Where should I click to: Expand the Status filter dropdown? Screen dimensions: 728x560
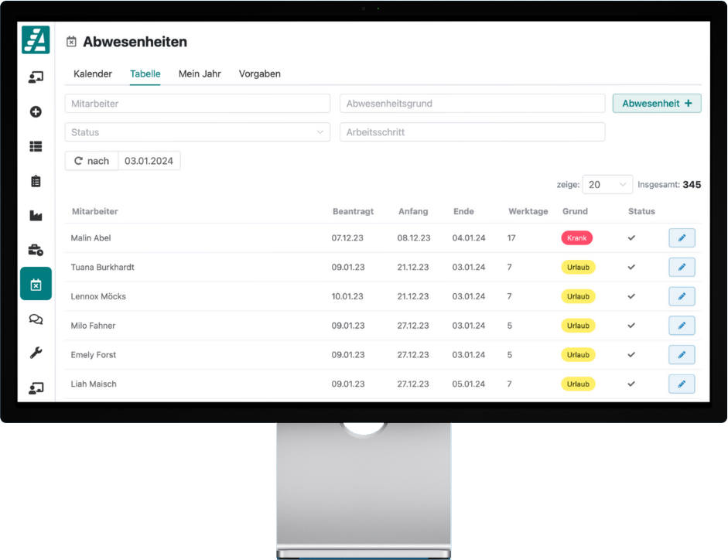click(197, 132)
